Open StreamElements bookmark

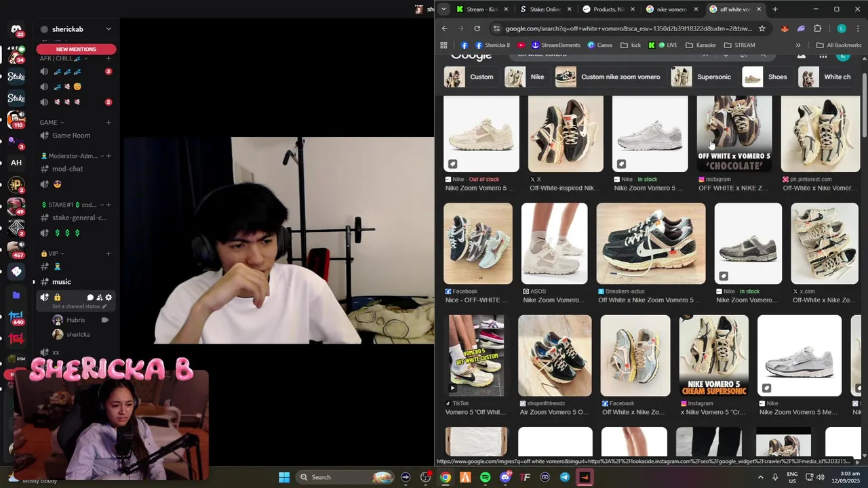point(555,45)
